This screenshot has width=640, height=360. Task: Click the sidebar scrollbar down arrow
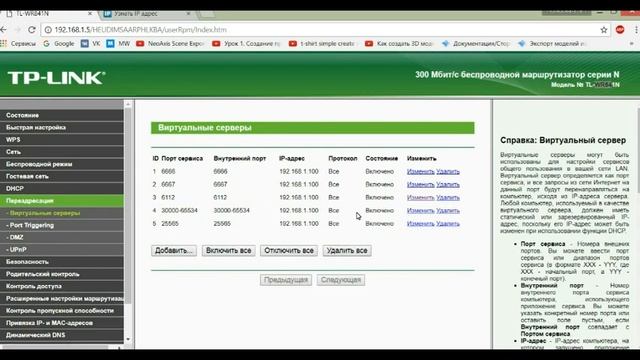click(x=128, y=339)
